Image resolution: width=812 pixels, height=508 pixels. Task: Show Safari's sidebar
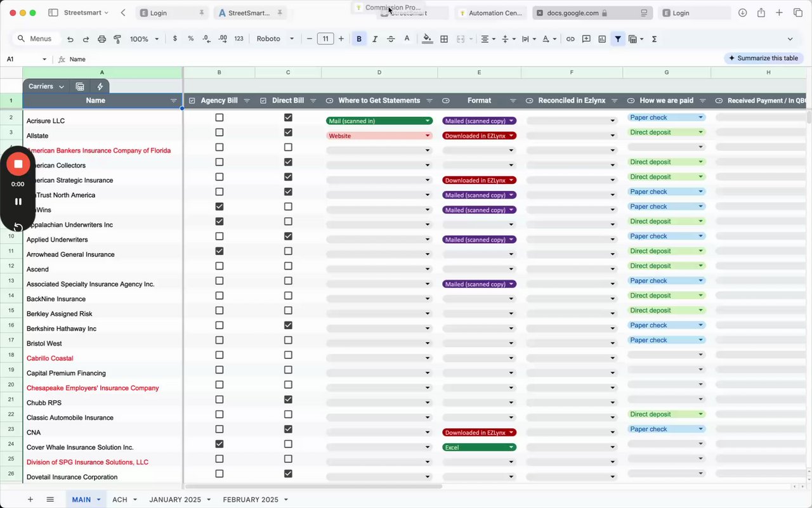click(53, 13)
